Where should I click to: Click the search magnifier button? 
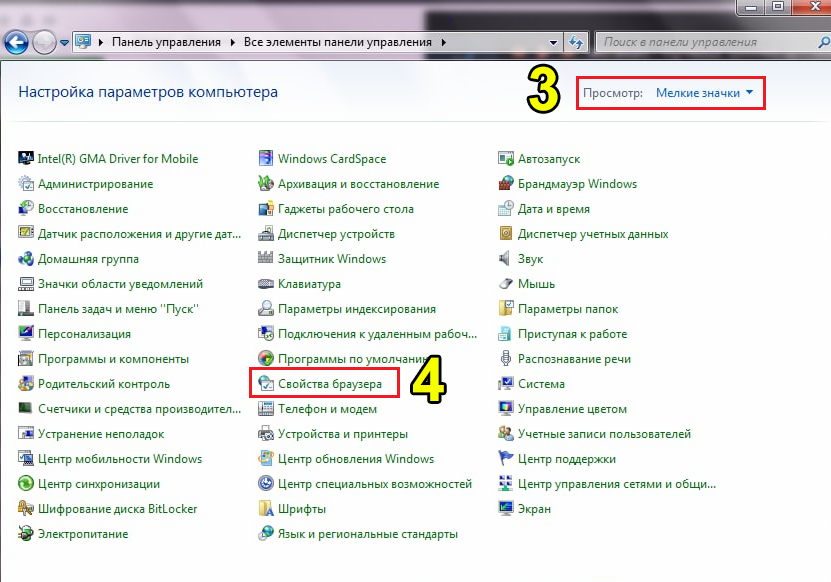(x=824, y=42)
